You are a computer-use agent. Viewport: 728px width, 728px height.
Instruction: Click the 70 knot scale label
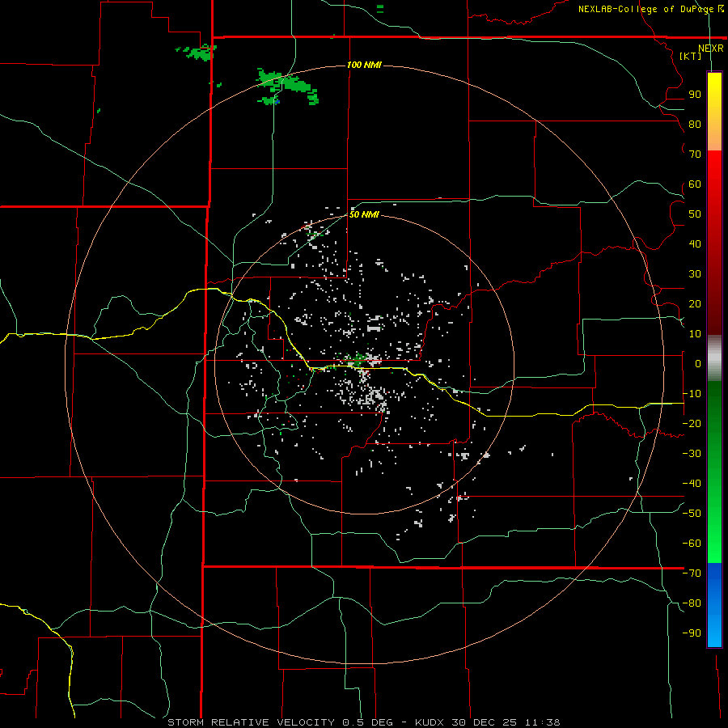pos(695,154)
